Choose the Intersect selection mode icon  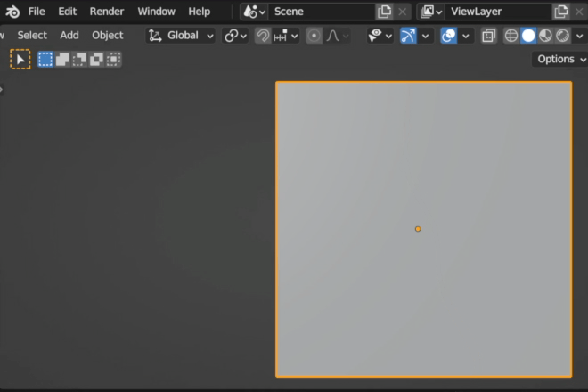click(x=114, y=60)
